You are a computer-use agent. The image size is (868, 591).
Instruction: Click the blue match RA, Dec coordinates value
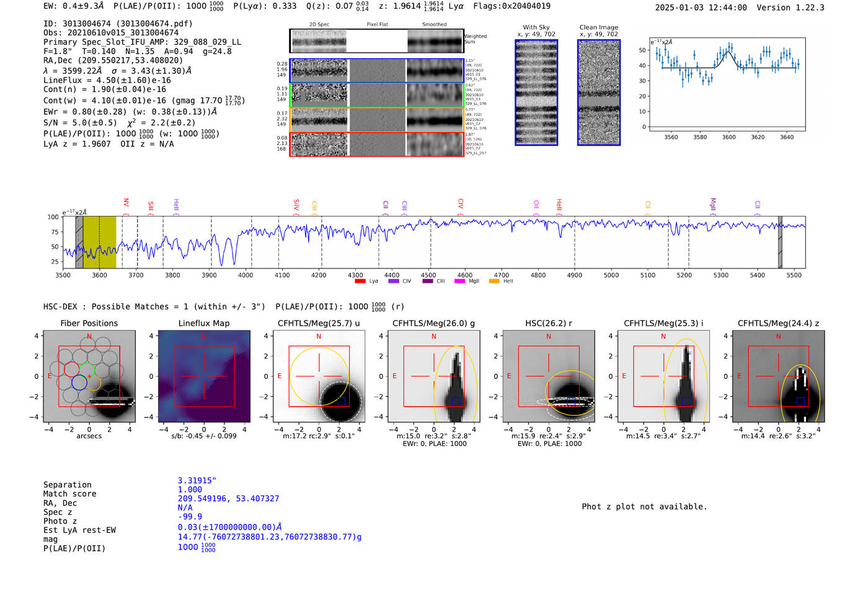[x=228, y=499]
